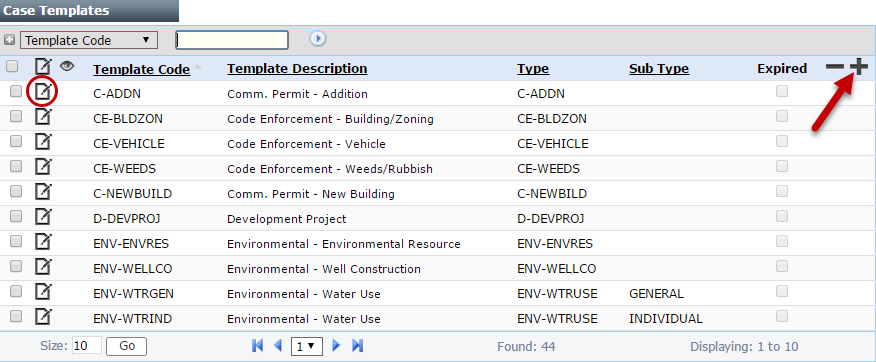Check the select-all checkbox in header
Image resolution: width=876 pixels, height=362 pixels.
(12, 67)
